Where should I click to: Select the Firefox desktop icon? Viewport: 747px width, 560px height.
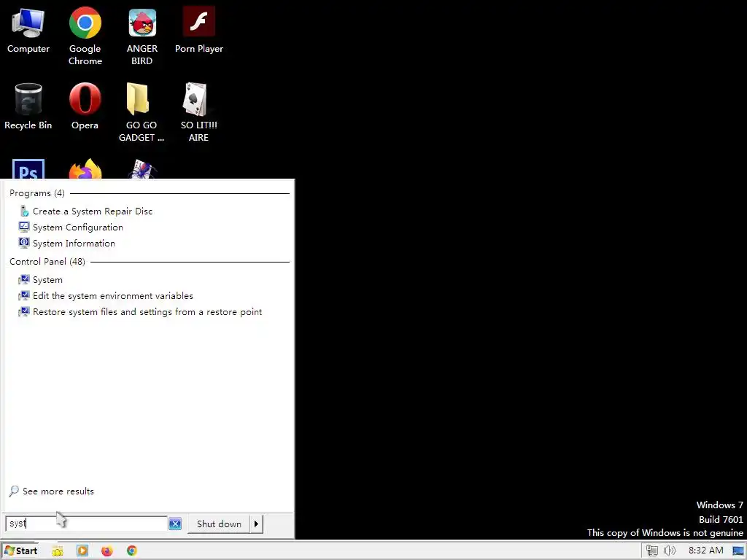(85, 169)
